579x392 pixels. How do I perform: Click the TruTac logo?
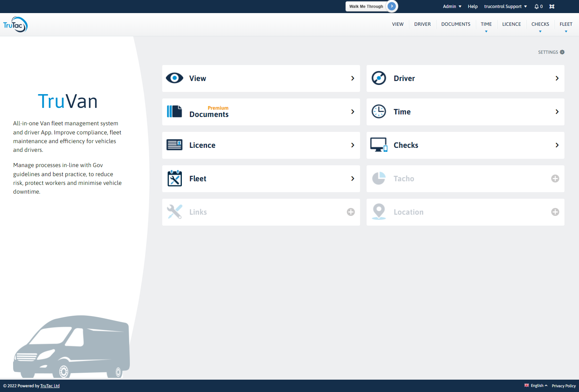pos(15,24)
